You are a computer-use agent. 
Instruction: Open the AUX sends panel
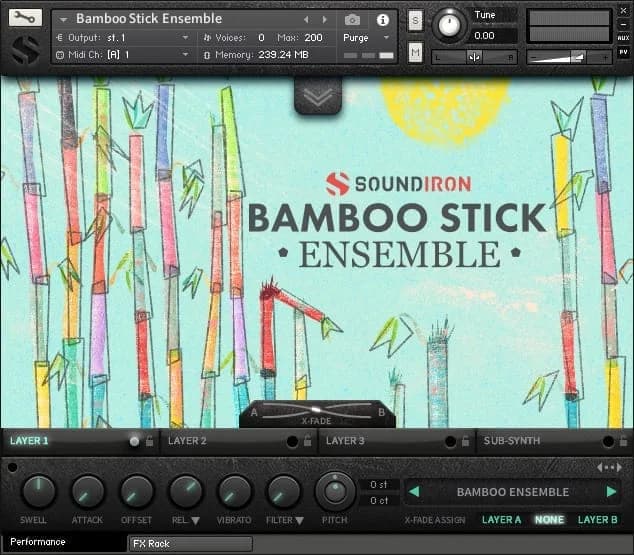point(623,38)
